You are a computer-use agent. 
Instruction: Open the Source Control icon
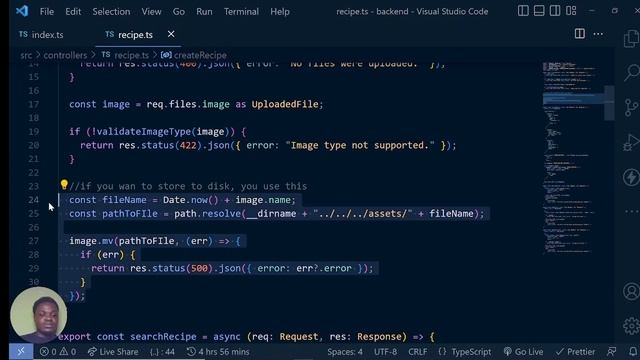(x=632, y=108)
